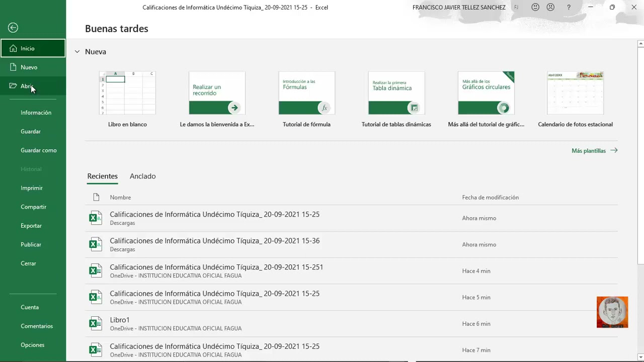
Task: Open file 20-09-2021 15-251 on OneDrive
Action: pos(351,271)
